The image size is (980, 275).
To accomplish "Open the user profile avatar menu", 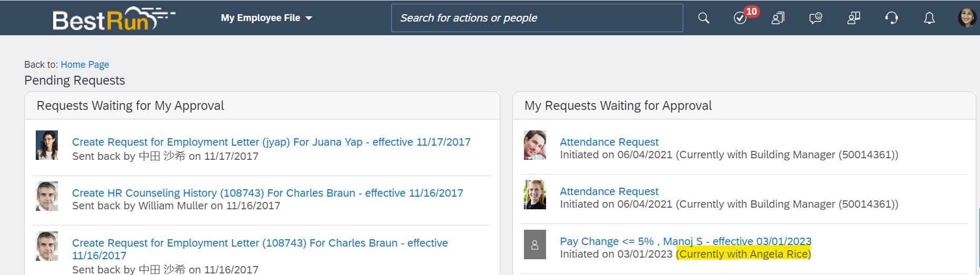I will point(967,18).
